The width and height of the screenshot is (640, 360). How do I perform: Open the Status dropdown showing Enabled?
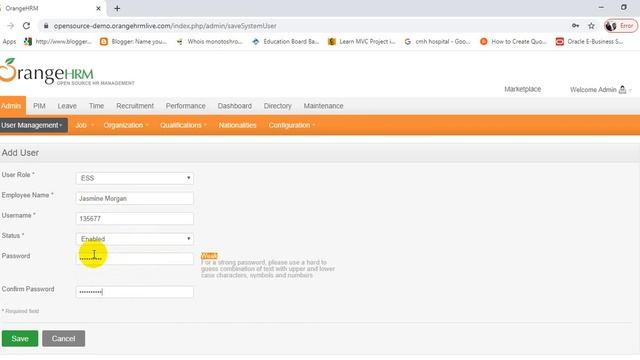click(x=135, y=239)
